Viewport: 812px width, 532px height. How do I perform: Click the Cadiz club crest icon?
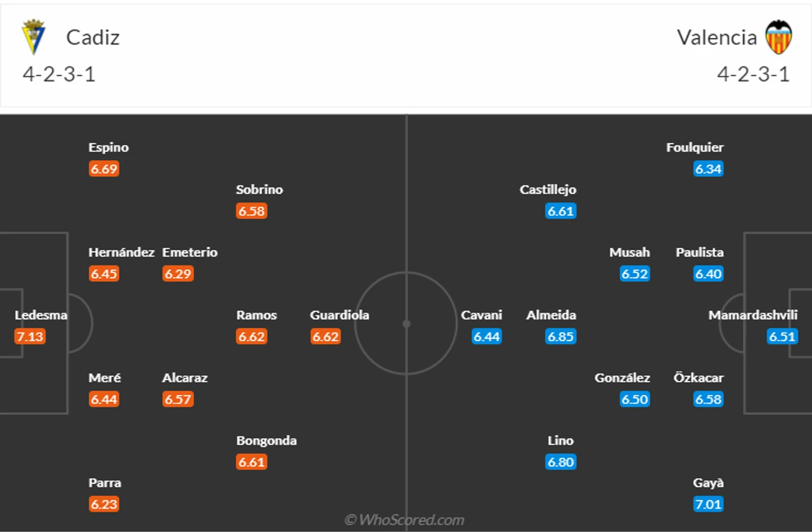(33, 37)
